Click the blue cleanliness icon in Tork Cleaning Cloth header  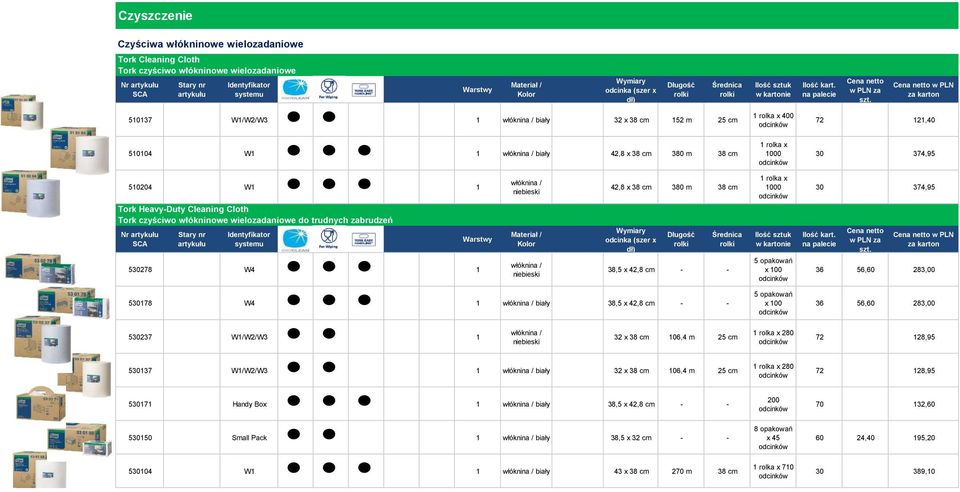[x=295, y=89]
